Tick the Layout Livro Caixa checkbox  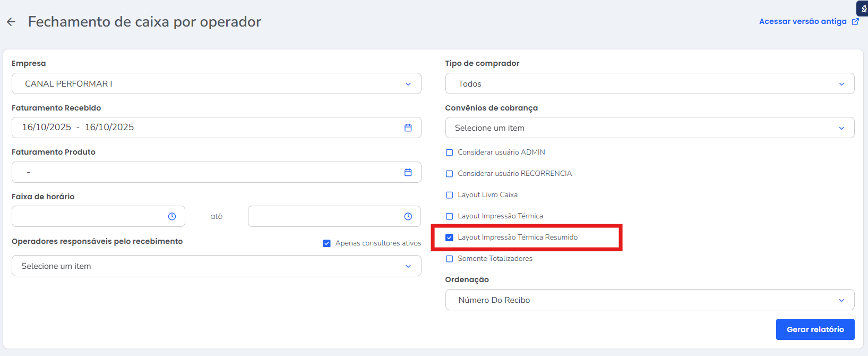coord(450,195)
